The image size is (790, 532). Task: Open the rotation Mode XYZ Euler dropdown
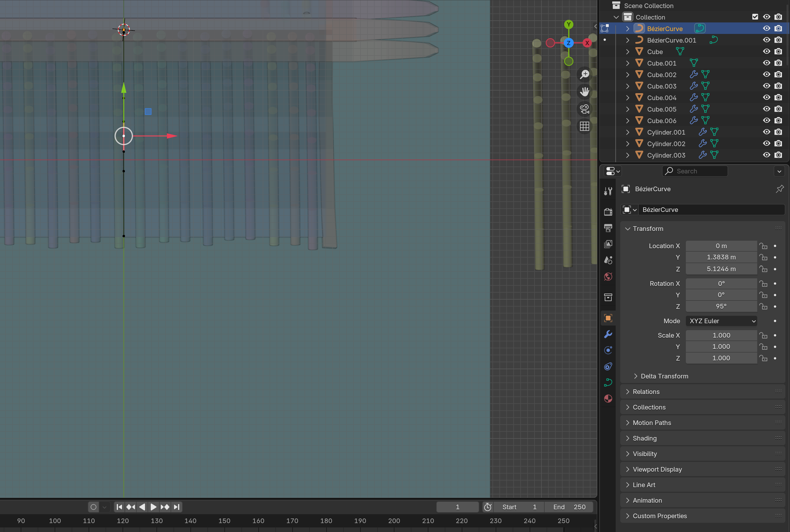[x=721, y=321]
